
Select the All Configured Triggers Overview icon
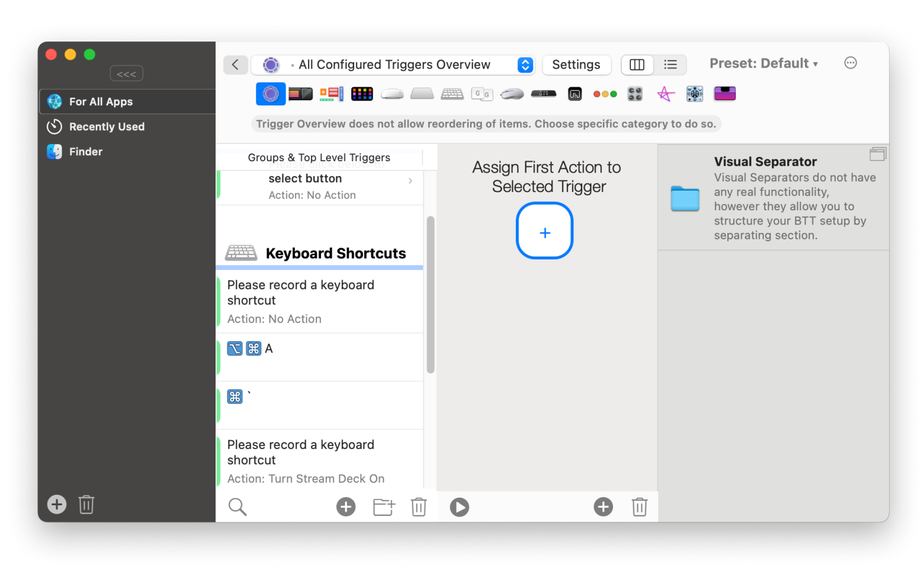pyautogui.click(x=271, y=94)
